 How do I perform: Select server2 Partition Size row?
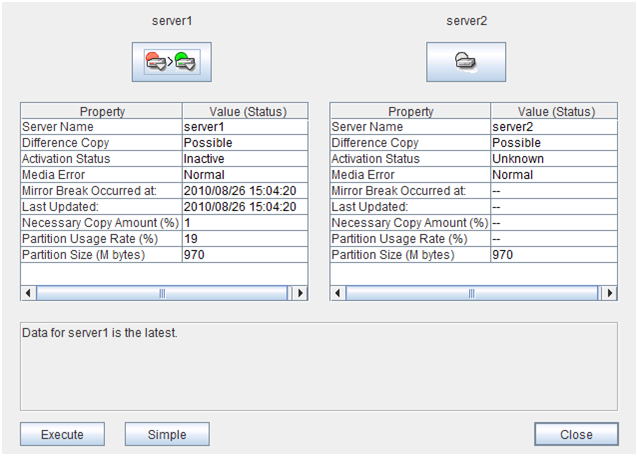click(410, 255)
